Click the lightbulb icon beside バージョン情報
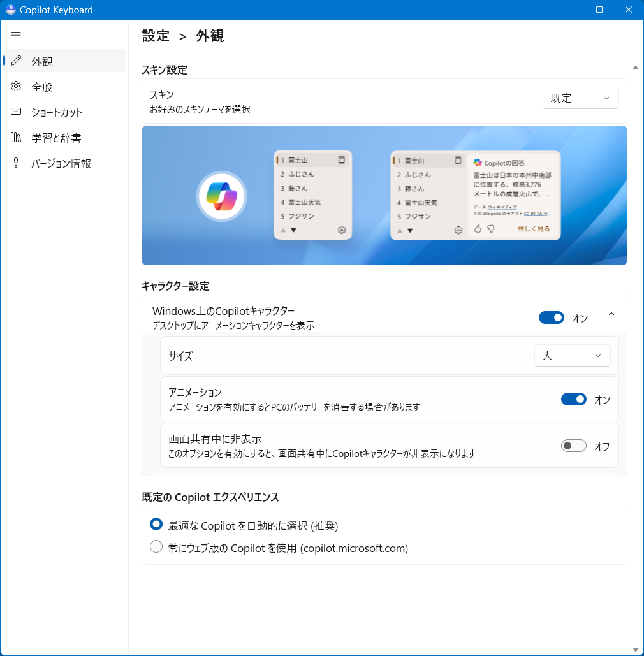The image size is (644, 656). point(16,163)
